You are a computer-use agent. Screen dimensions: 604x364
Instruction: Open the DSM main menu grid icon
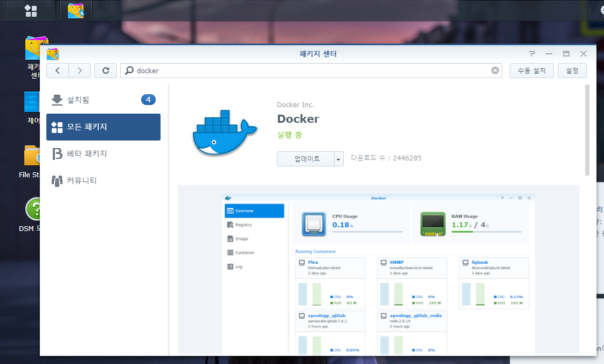[31, 10]
